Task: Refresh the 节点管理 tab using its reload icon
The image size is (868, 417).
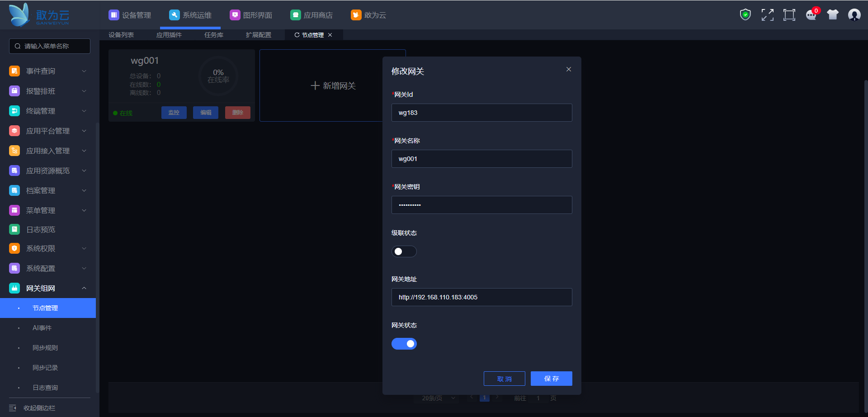Action: click(297, 35)
